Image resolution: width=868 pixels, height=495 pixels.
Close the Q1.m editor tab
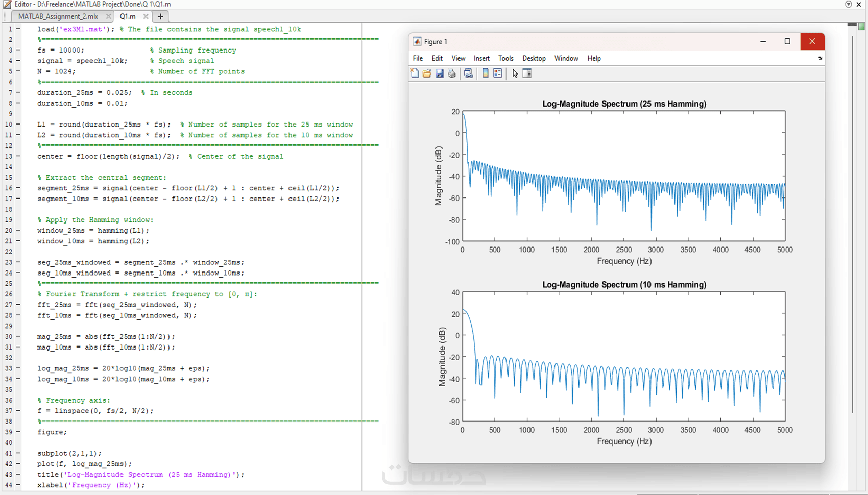coord(146,16)
